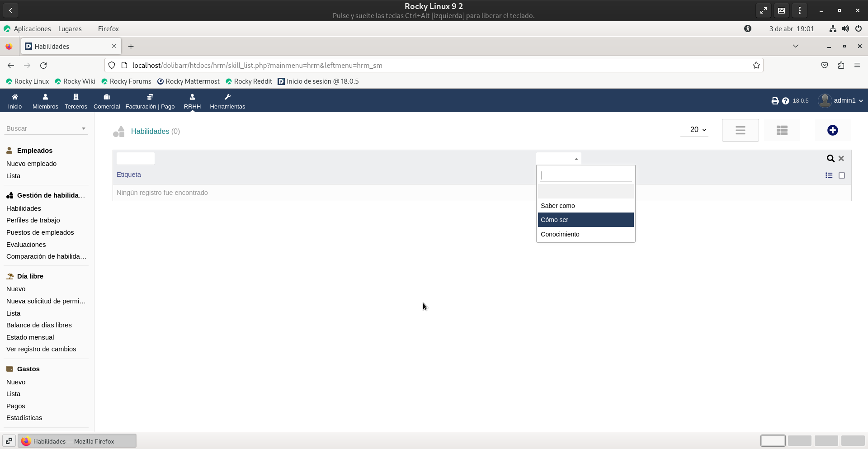
Task: Click the Etiqueta filter text field
Action: point(136,158)
